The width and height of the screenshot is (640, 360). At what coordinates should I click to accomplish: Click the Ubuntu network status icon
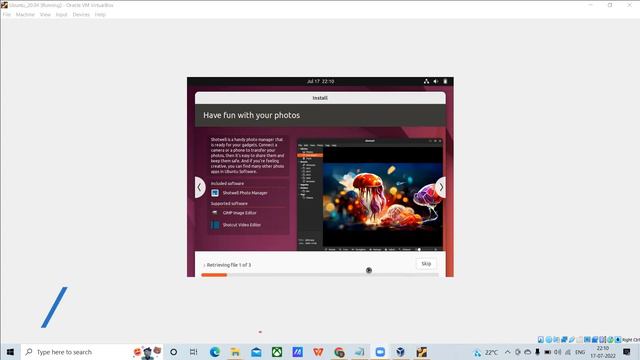pos(426,81)
